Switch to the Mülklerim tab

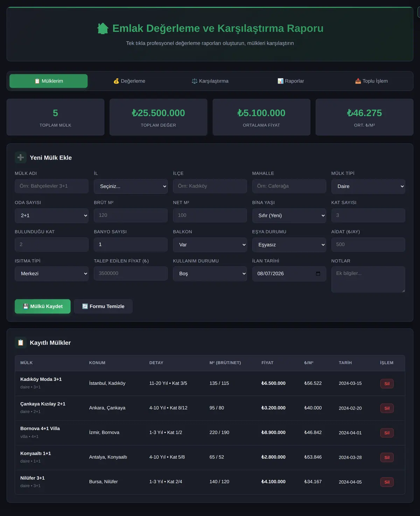(49, 81)
